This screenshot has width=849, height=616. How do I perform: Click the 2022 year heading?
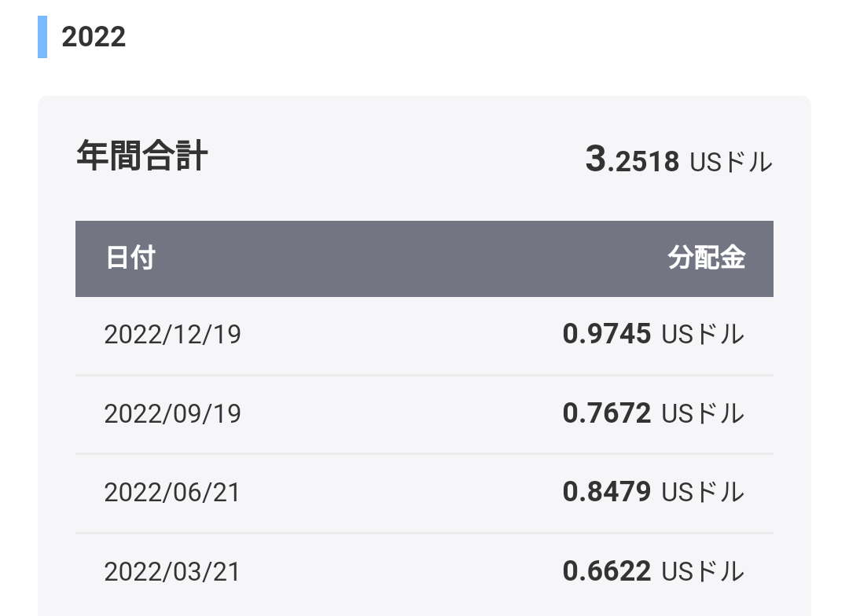(93, 37)
